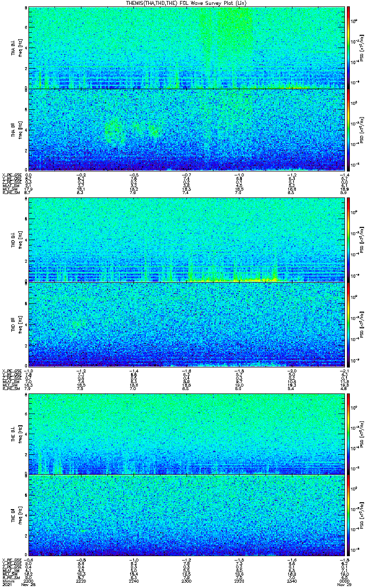Click the 2320 time tick label

coord(239,581)
